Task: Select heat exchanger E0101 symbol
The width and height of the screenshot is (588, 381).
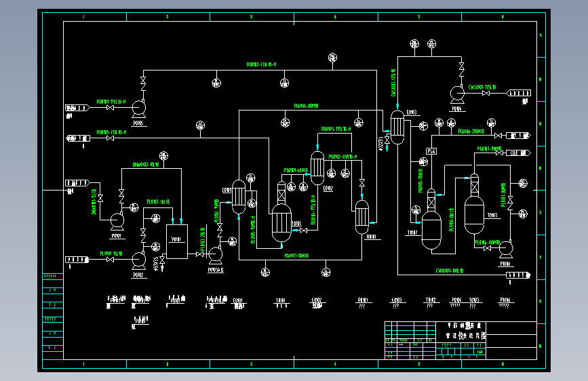Action: click(239, 197)
